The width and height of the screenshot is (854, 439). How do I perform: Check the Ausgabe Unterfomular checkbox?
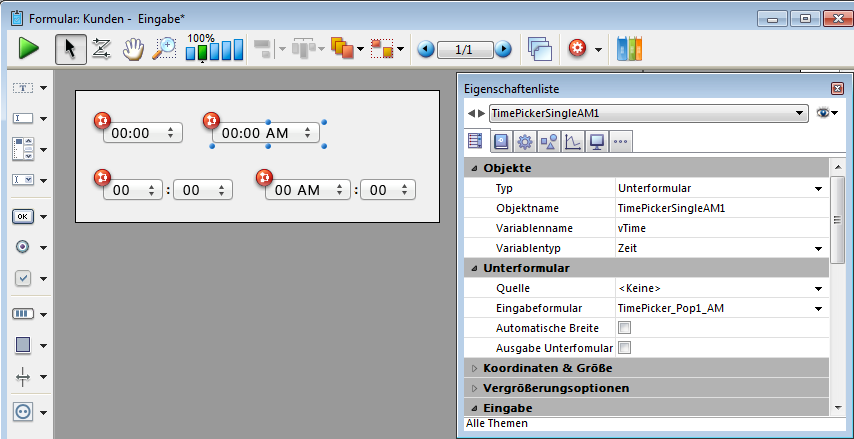pyautogui.click(x=624, y=348)
